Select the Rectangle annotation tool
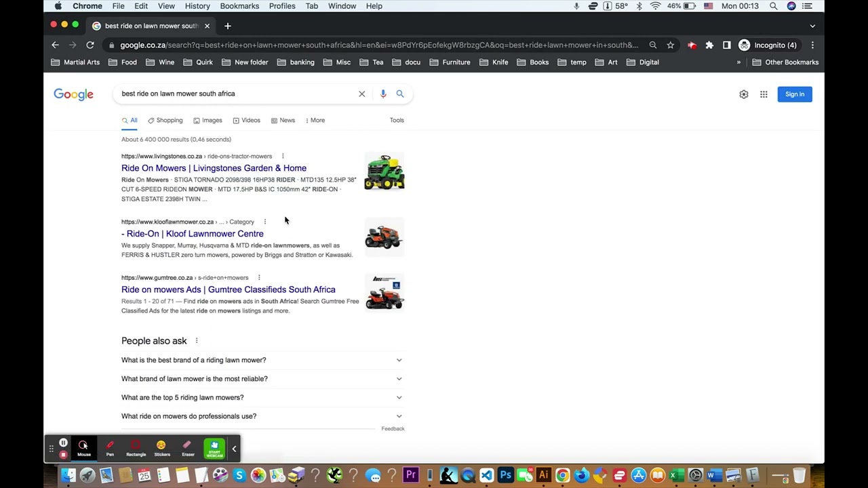Viewport: 868px width, 488px height. pos(136,449)
